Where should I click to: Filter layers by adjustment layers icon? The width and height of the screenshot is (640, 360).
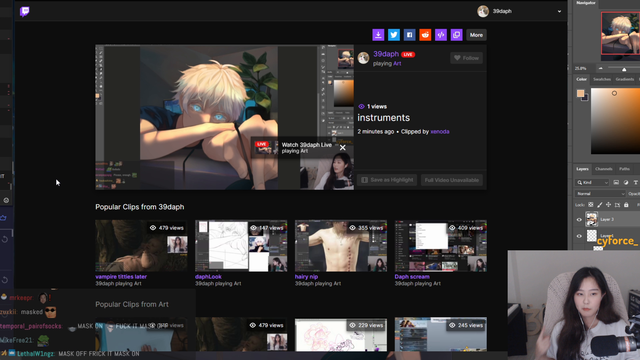(626, 182)
